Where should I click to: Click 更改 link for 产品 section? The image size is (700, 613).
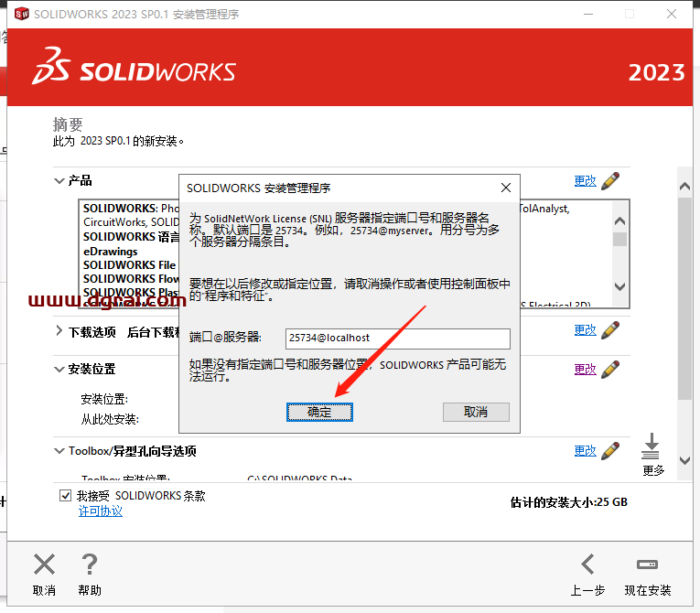585,181
